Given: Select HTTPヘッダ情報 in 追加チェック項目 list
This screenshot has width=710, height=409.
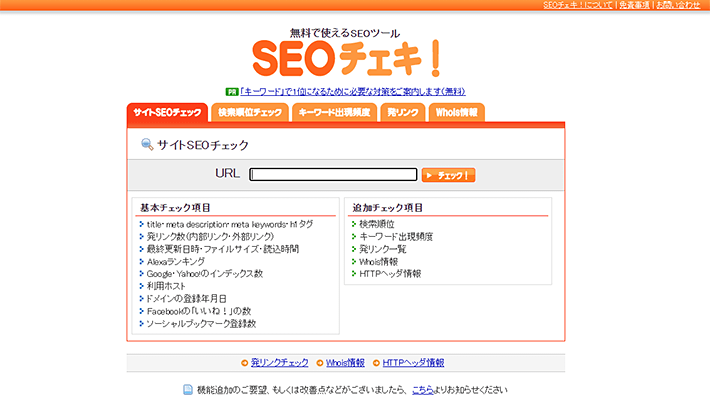Looking at the screenshot, I should [390, 274].
